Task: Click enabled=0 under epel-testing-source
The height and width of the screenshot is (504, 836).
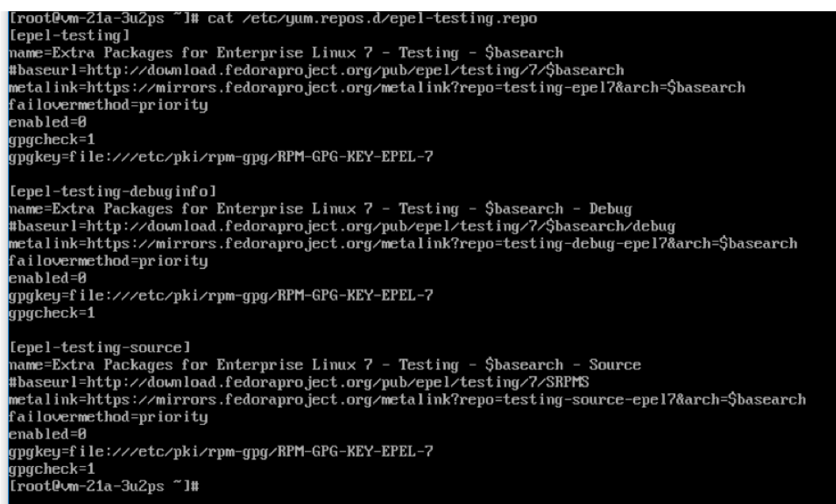Action: tap(47, 434)
